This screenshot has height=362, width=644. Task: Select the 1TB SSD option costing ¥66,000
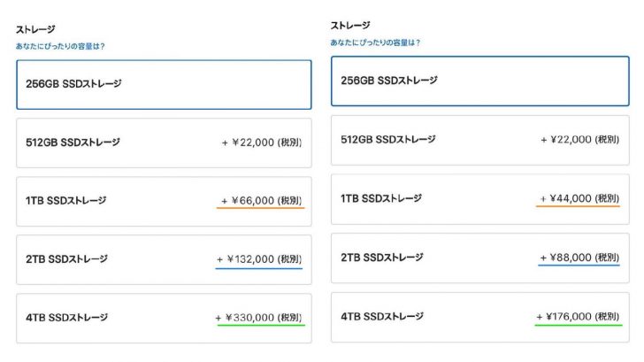pyautogui.click(x=164, y=201)
